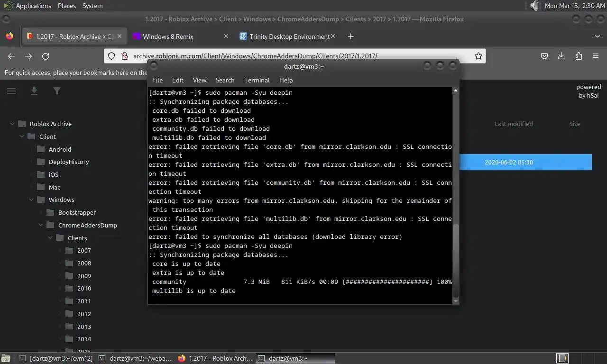Open the terminal Help menu
Viewport: 607px width, 364px height.
coord(286,80)
